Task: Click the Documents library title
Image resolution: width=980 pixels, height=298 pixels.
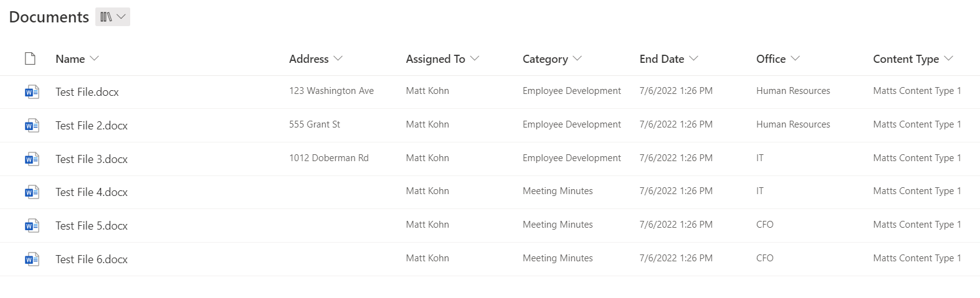Action: (49, 17)
